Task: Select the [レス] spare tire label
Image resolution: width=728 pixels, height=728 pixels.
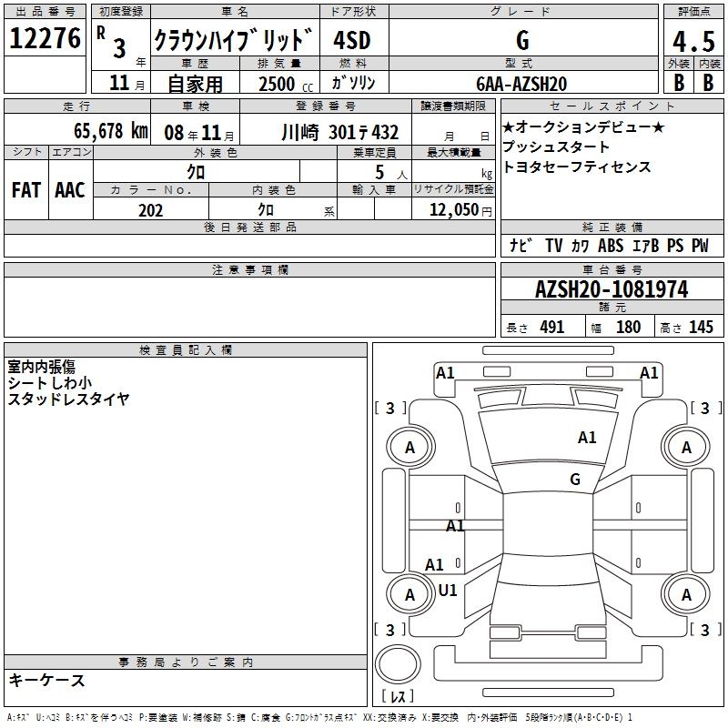Action: tap(398, 696)
